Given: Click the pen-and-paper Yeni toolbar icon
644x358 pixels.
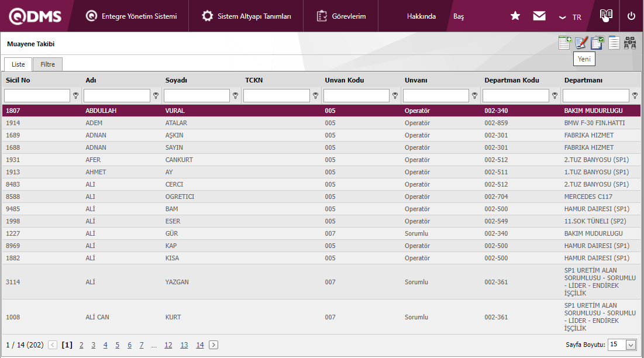Looking at the screenshot, I should click(x=581, y=43).
